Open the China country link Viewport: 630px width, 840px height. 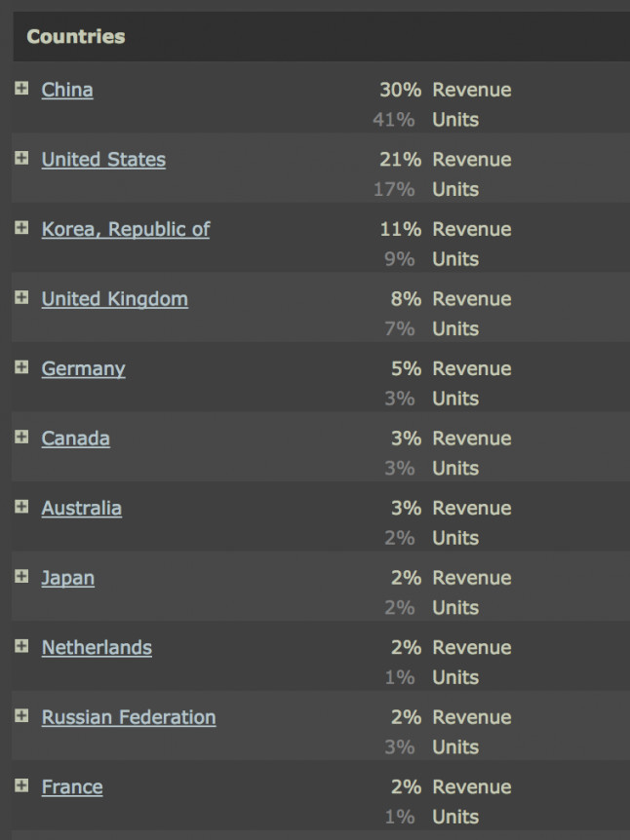pos(67,90)
